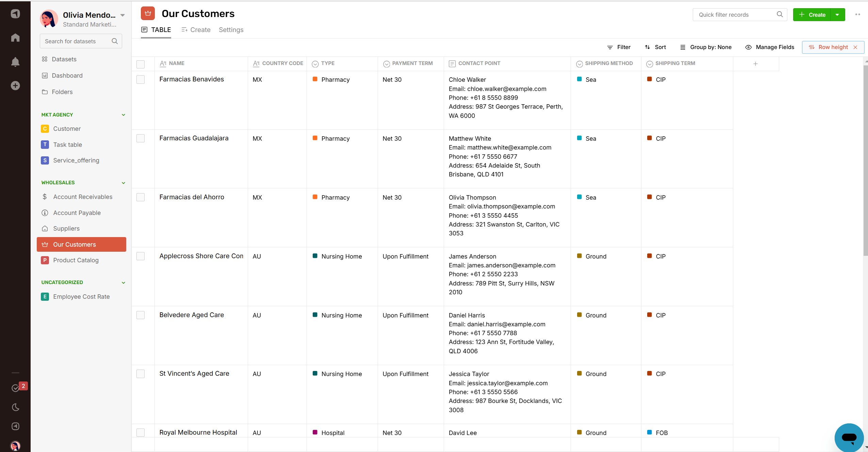The image size is (868, 452).
Task: Click the vertical scrollbar of the table
Action: (865, 160)
